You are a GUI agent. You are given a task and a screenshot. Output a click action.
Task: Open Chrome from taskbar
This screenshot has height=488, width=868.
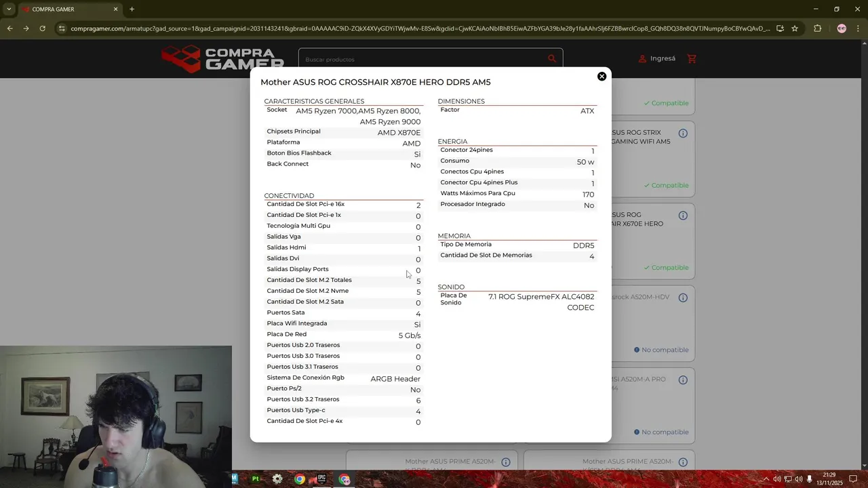coord(299,479)
